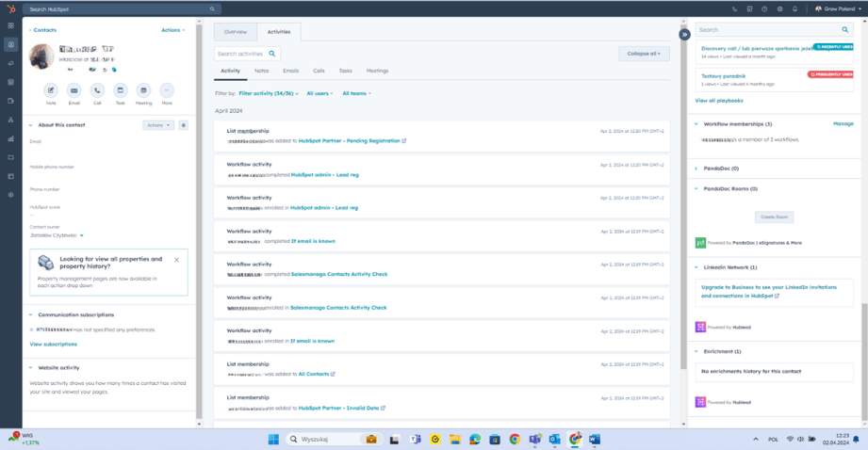Schedule a meeting with the Meeting icon
This screenshot has width=868, height=450.
[143, 90]
